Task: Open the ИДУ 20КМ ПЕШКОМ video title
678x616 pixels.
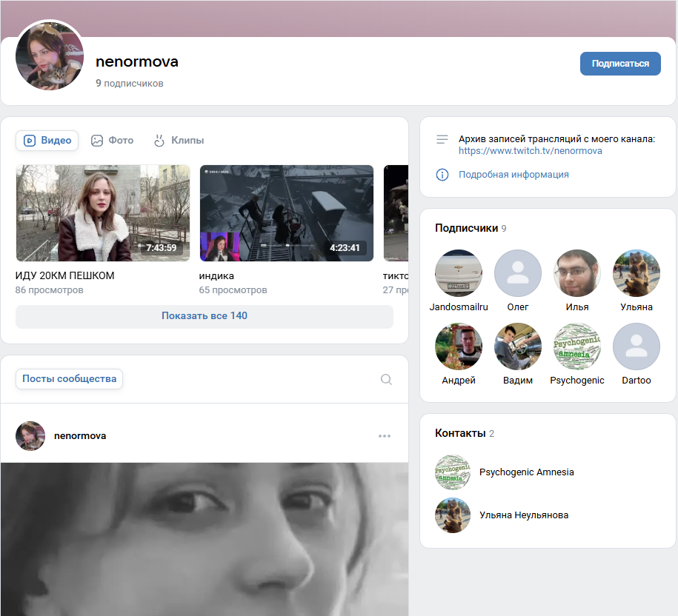Action: pos(65,275)
